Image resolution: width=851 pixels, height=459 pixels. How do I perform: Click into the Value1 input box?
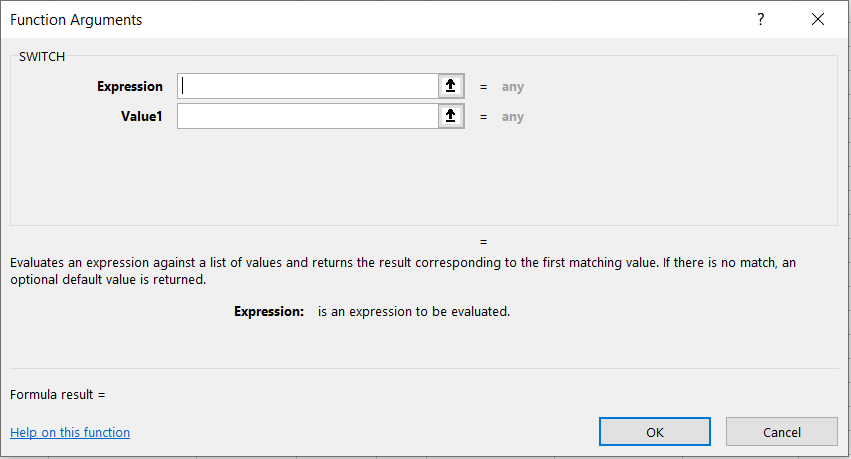(x=308, y=117)
